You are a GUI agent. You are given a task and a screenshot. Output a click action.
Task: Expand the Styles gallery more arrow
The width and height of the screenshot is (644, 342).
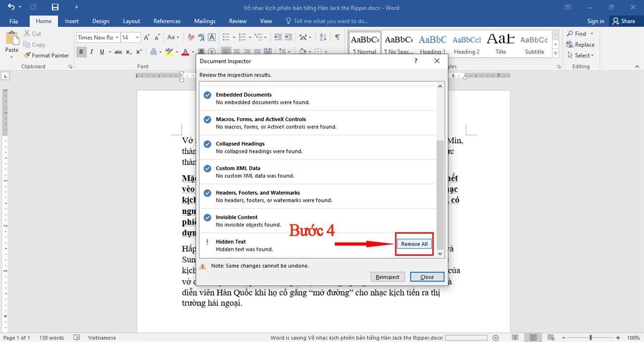pyautogui.click(x=555, y=53)
